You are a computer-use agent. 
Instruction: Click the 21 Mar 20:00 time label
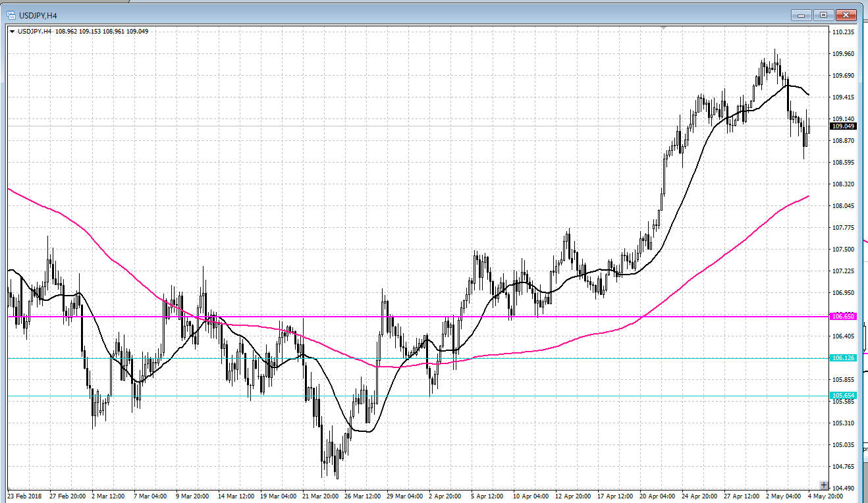(x=321, y=495)
